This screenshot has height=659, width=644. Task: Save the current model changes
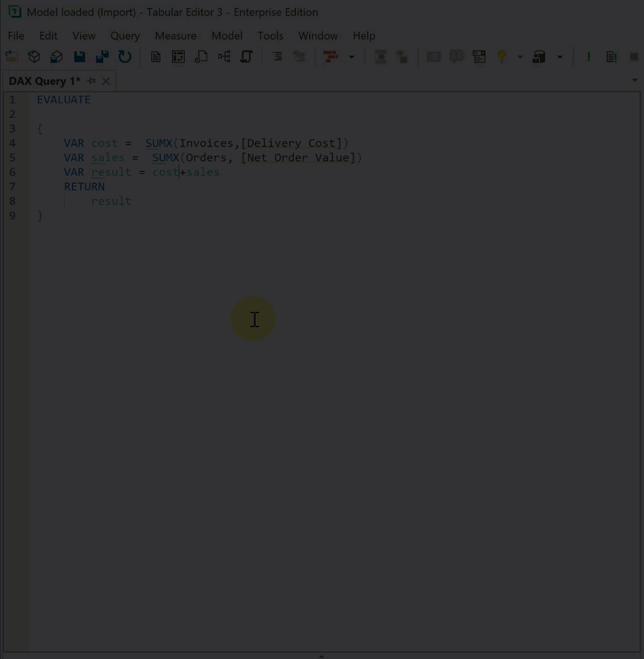79,56
